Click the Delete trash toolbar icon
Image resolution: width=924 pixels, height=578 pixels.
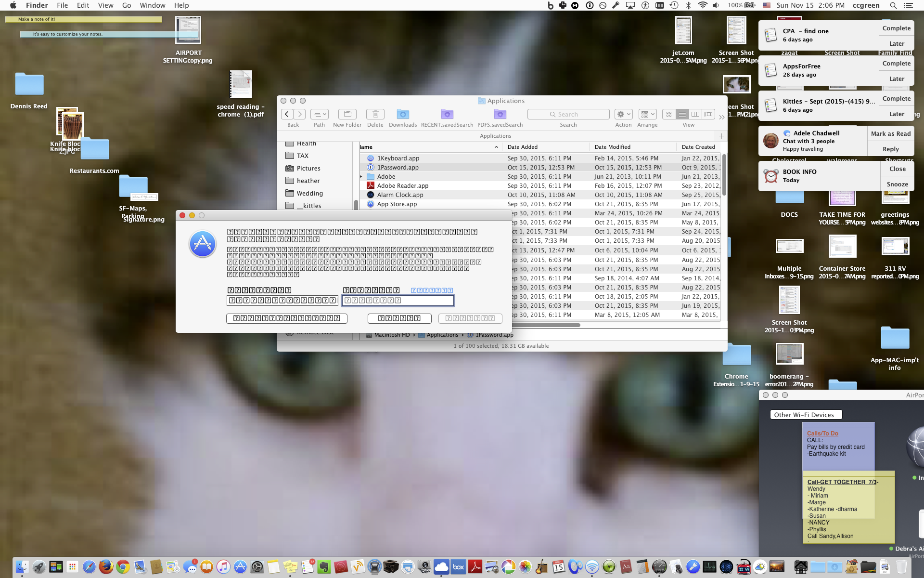(375, 114)
